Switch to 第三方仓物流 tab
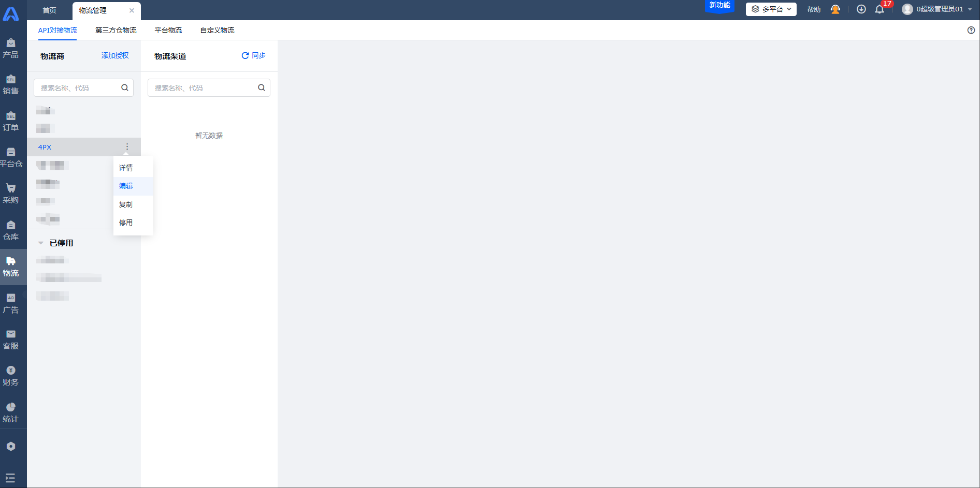Viewport: 980px width, 488px height. tap(116, 30)
